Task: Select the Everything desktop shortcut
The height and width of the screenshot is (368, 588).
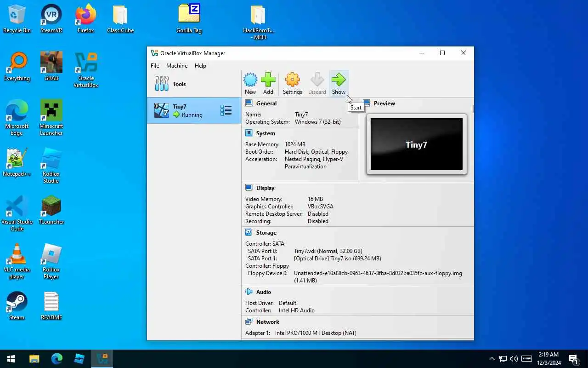Action: coord(17,67)
